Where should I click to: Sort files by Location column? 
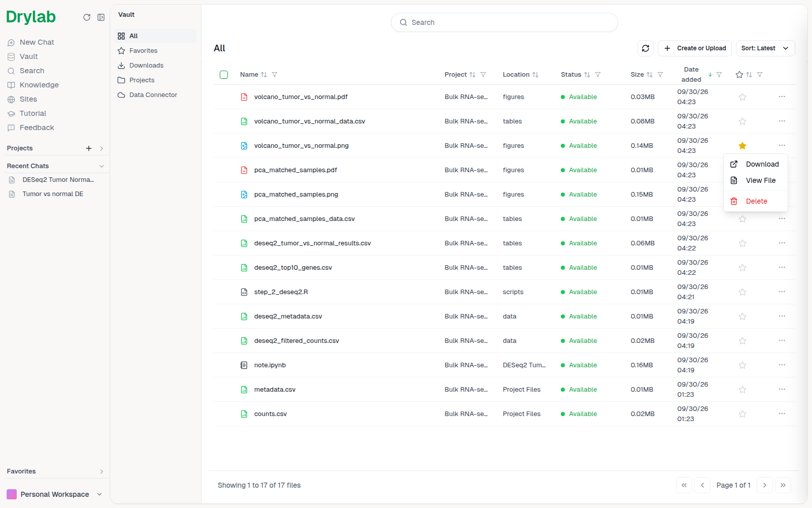tap(535, 75)
